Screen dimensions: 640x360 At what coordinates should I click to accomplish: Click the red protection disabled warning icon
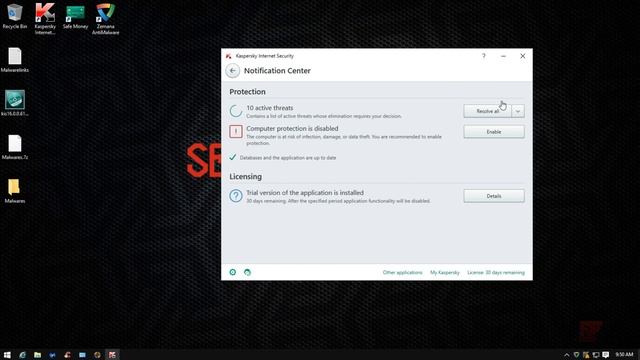[236, 131]
